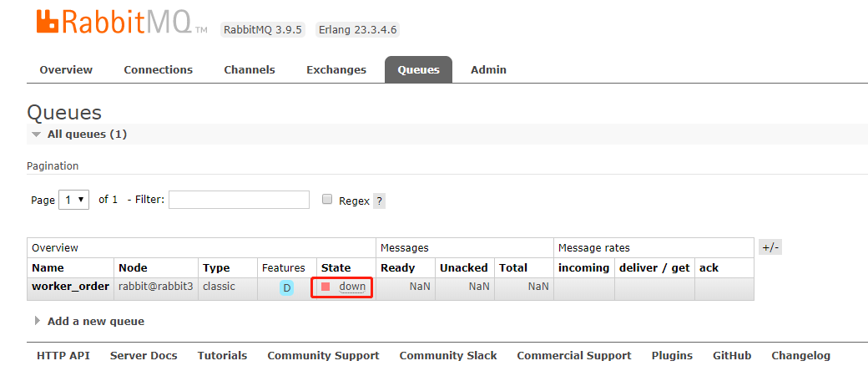This screenshot has height=371, width=868.
Task: Click the D durable feature badge
Action: point(287,287)
